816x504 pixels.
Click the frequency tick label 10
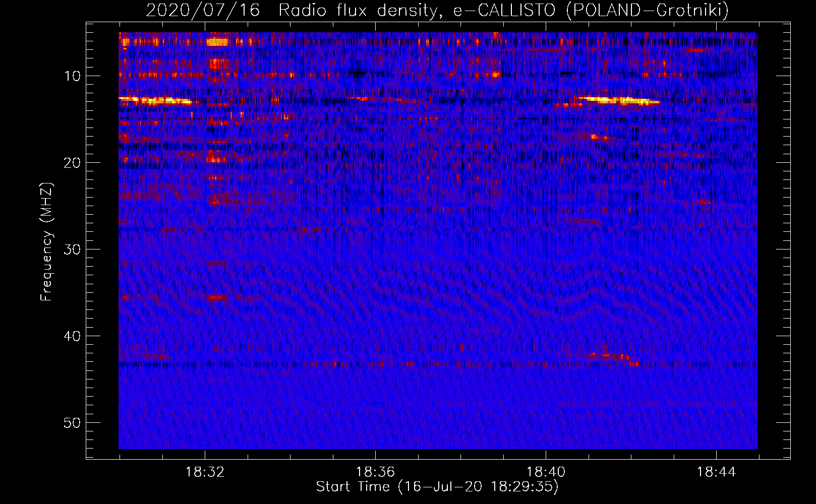coord(73,76)
